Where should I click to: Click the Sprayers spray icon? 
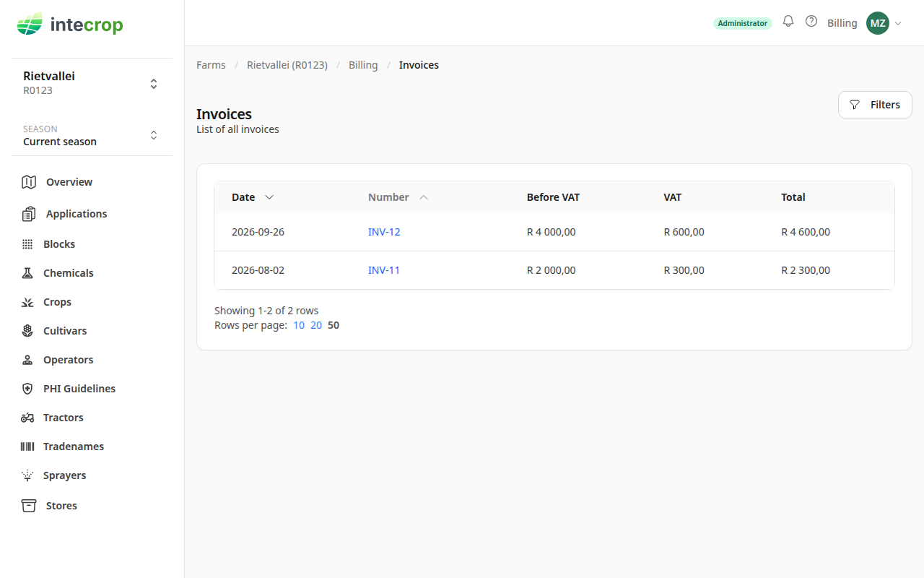pyautogui.click(x=27, y=475)
